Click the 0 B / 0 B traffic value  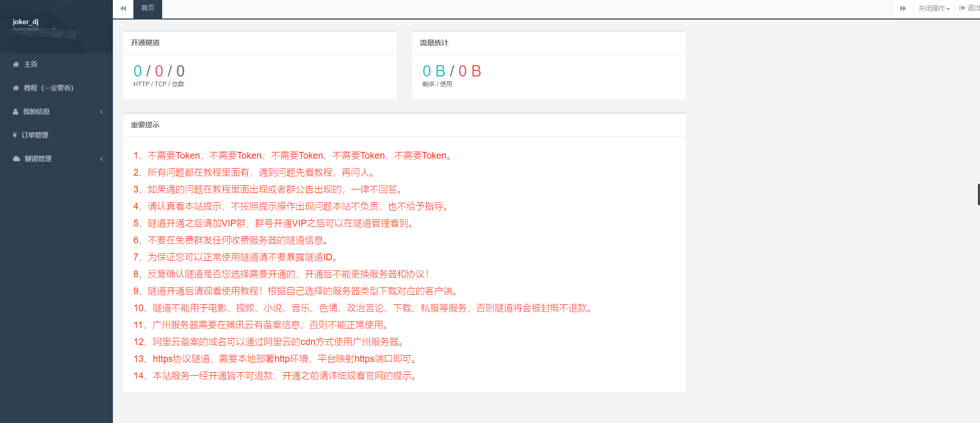pyautogui.click(x=452, y=71)
